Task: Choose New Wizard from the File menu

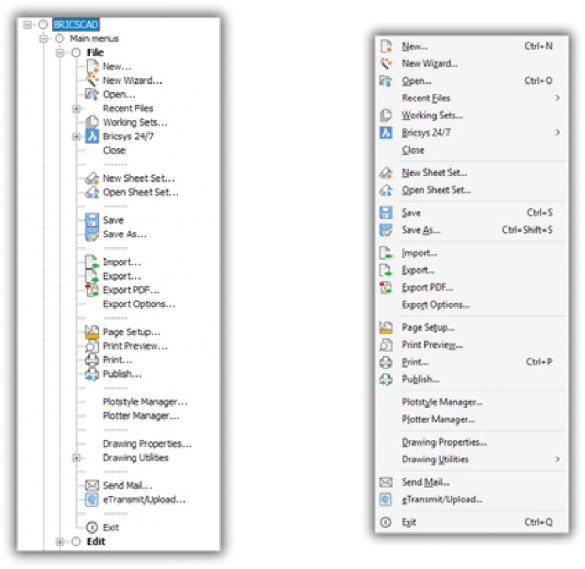Action: coord(472,64)
